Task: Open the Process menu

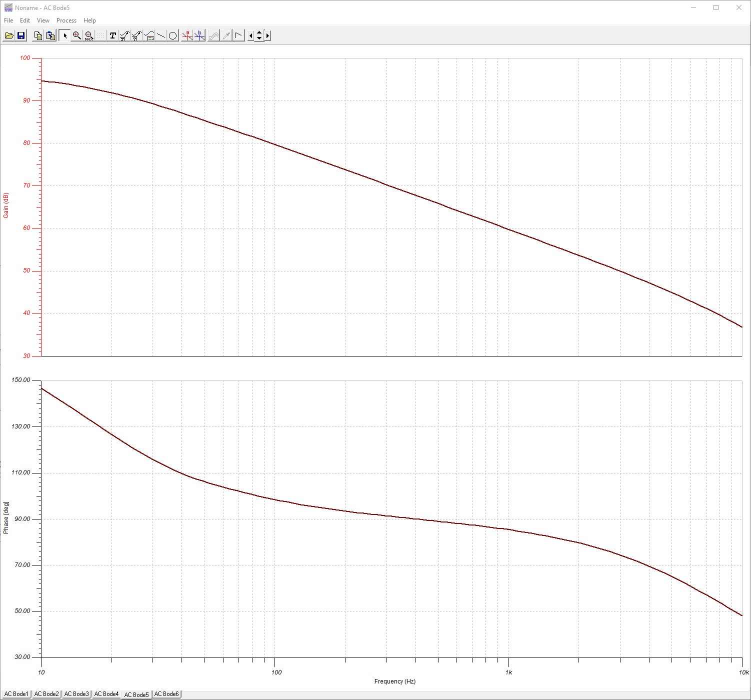Action: [x=66, y=20]
